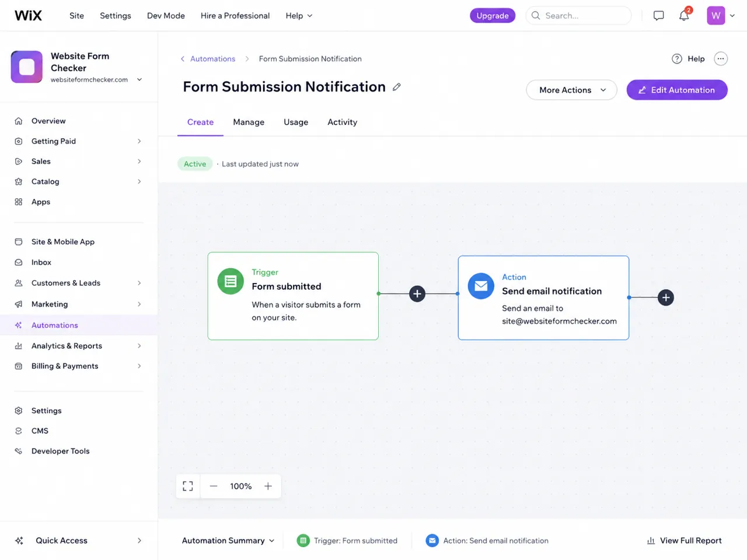Click Edit Automation button
Image resolution: width=747 pixels, height=560 pixels.
(x=677, y=90)
